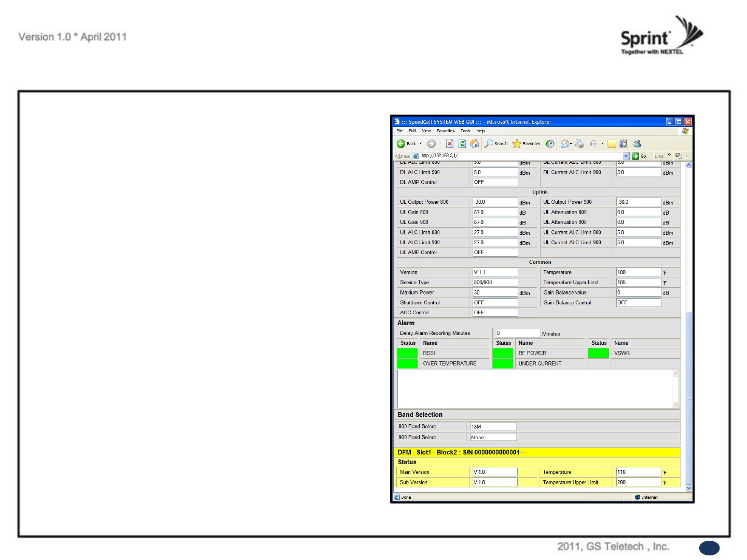Click the Band Selection heading text
Image resolution: width=747 pixels, height=560 pixels.
(420, 415)
